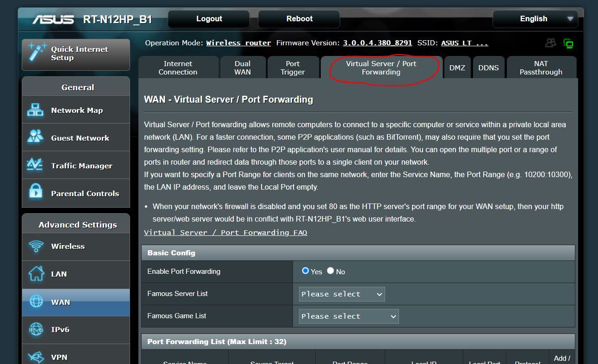Click the Famous Server List label
Screen dimensions: 598x364
(x=177, y=294)
